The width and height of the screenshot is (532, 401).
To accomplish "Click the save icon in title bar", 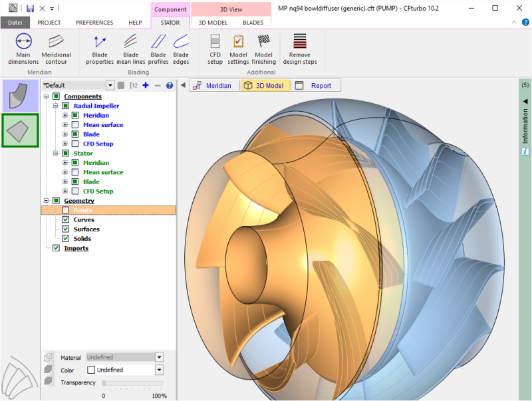I will (x=30, y=8).
